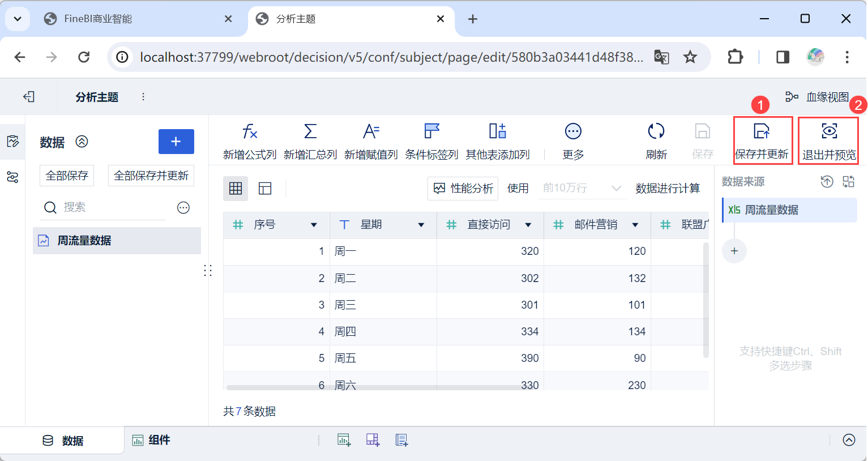Switch to the 组件 bottom tab
Viewport: 868px width, 461px height.
tap(151, 440)
